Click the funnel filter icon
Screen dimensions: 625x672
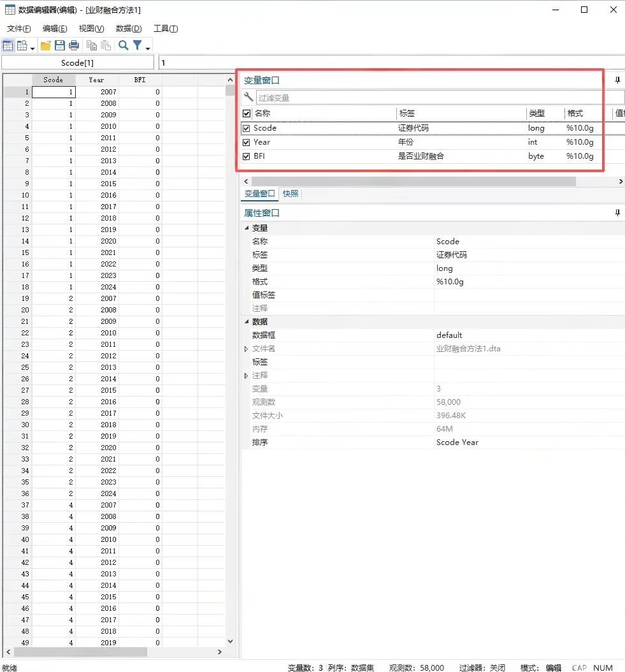(137, 45)
